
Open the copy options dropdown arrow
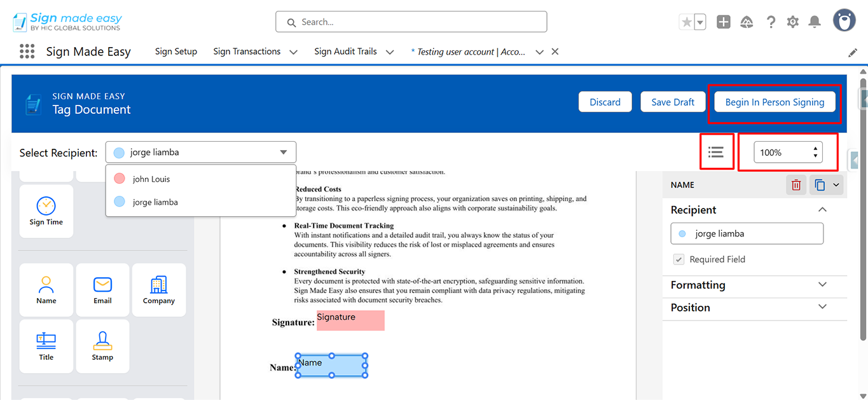tap(836, 185)
